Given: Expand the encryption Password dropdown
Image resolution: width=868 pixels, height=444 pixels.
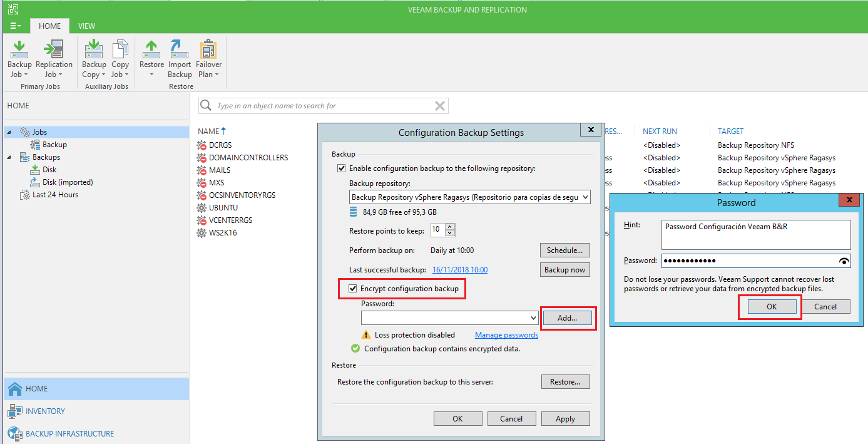Looking at the screenshot, I should pyautogui.click(x=533, y=318).
